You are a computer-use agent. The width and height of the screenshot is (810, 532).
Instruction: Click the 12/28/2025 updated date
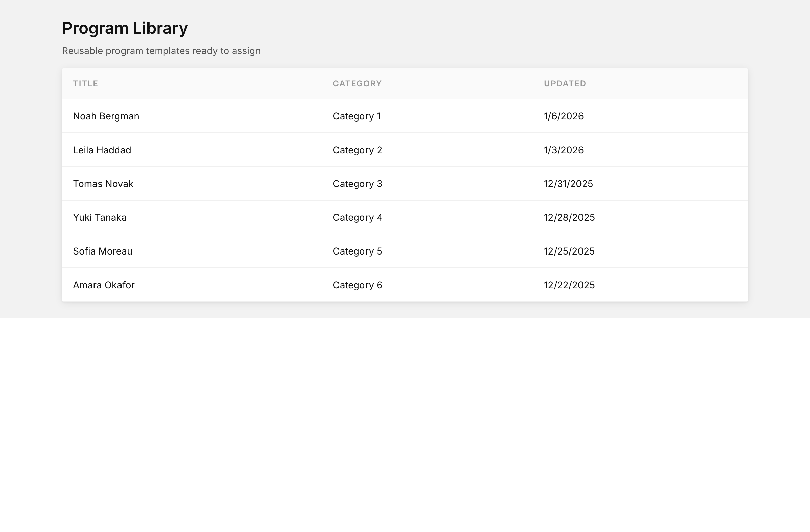coord(569,217)
